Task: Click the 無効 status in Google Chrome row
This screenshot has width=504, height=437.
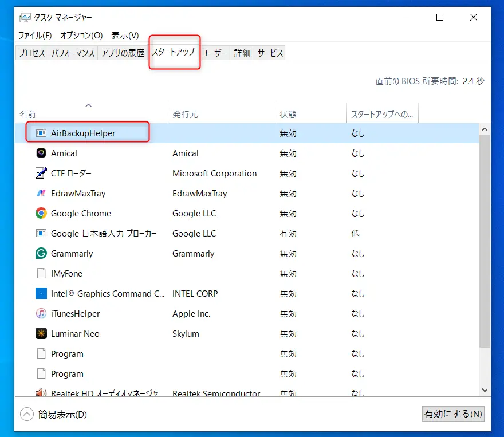Action: (x=288, y=214)
